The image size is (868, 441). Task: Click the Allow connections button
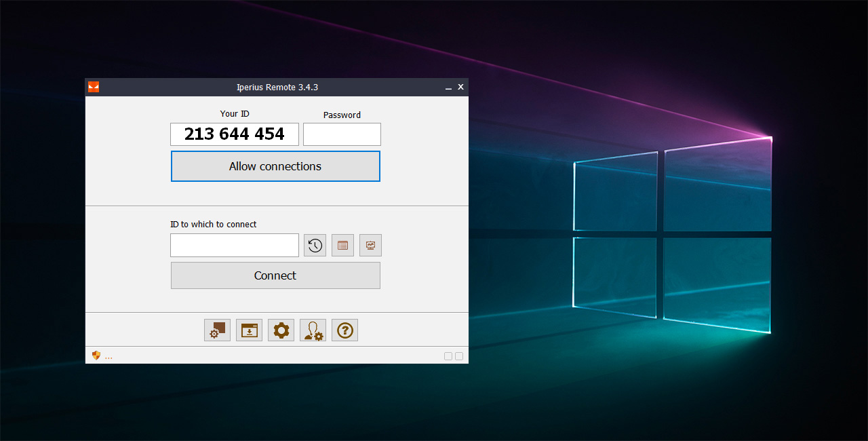[275, 166]
